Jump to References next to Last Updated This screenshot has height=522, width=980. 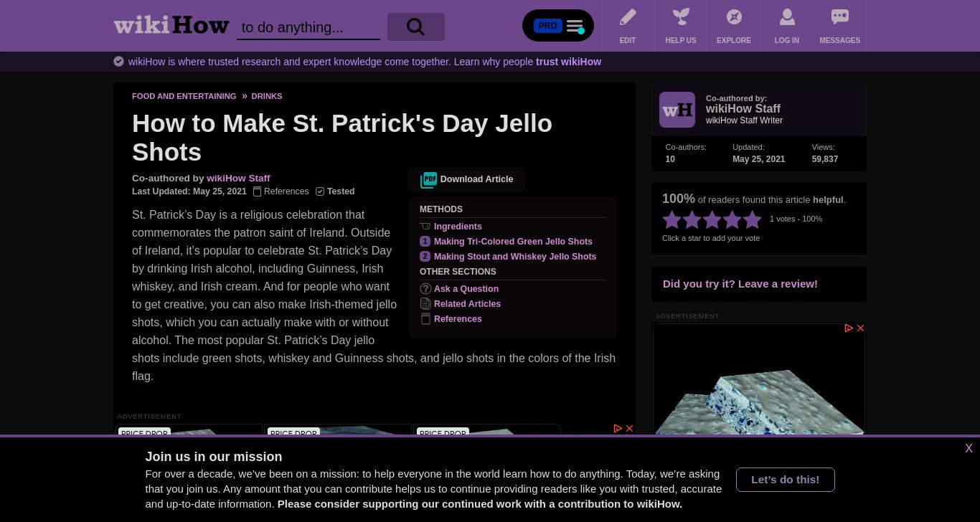pyautogui.click(x=281, y=191)
